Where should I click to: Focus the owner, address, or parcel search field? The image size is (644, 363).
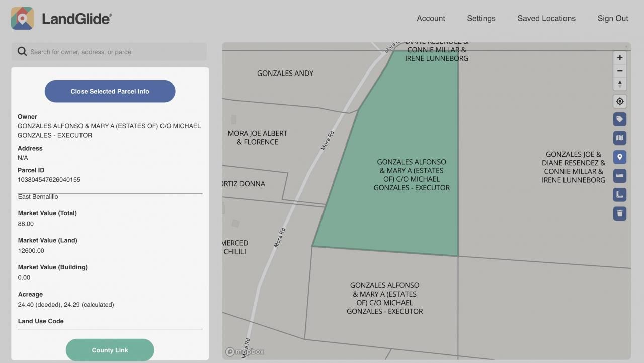[116, 52]
